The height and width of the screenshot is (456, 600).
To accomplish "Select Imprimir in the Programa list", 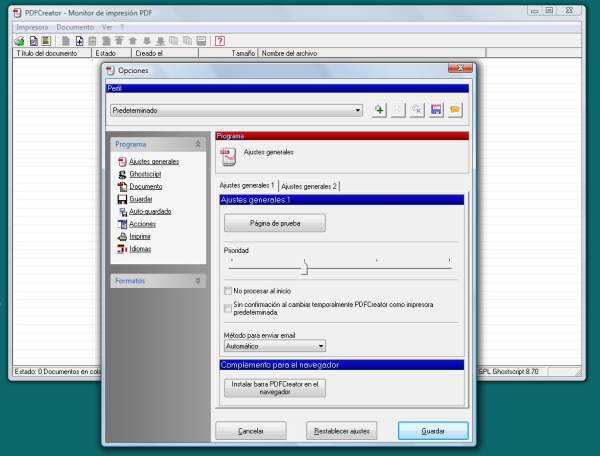I will click(140, 236).
